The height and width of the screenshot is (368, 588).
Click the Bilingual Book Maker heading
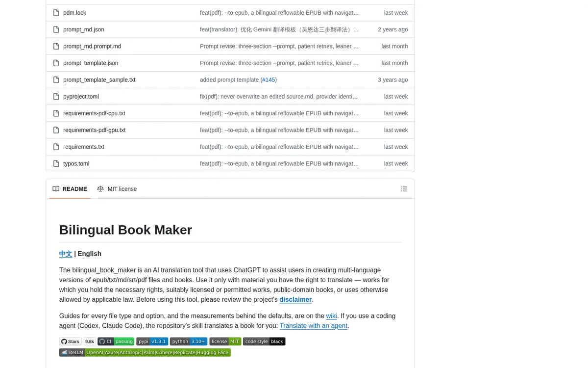[x=125, y=230]
